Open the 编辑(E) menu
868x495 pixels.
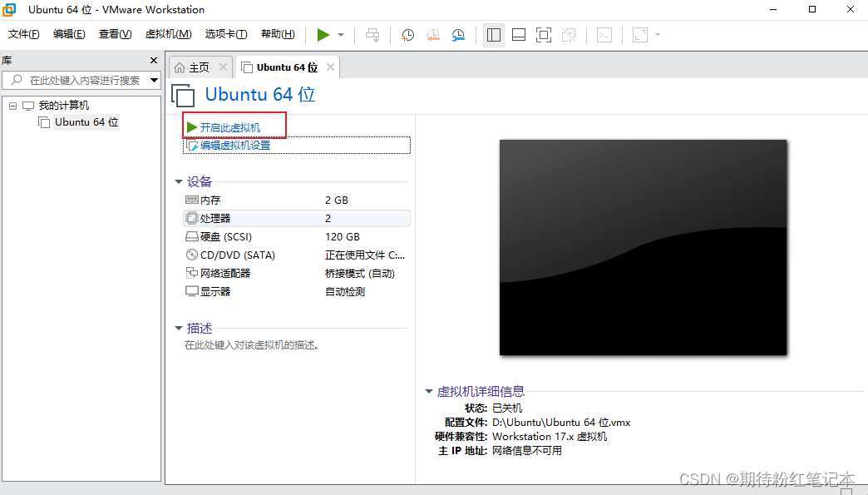pyautogui.click(x=69, y=34)
